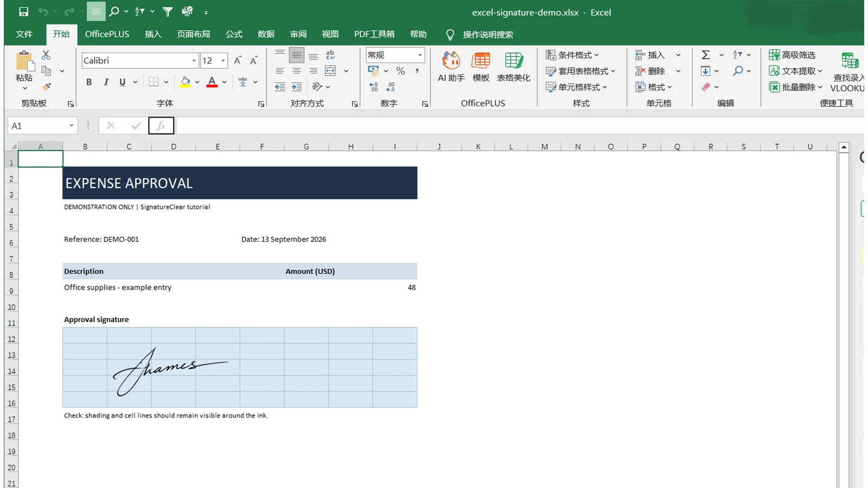Merge and center cells icon
Image resolution: width=868 pixels, height=488 pixels.
(x=330, y=71)
